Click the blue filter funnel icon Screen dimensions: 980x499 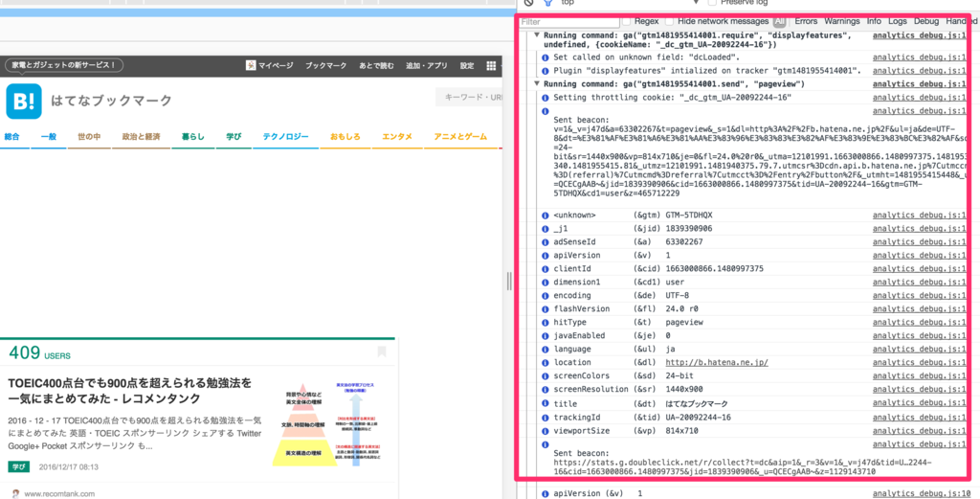tap(547, 3)
